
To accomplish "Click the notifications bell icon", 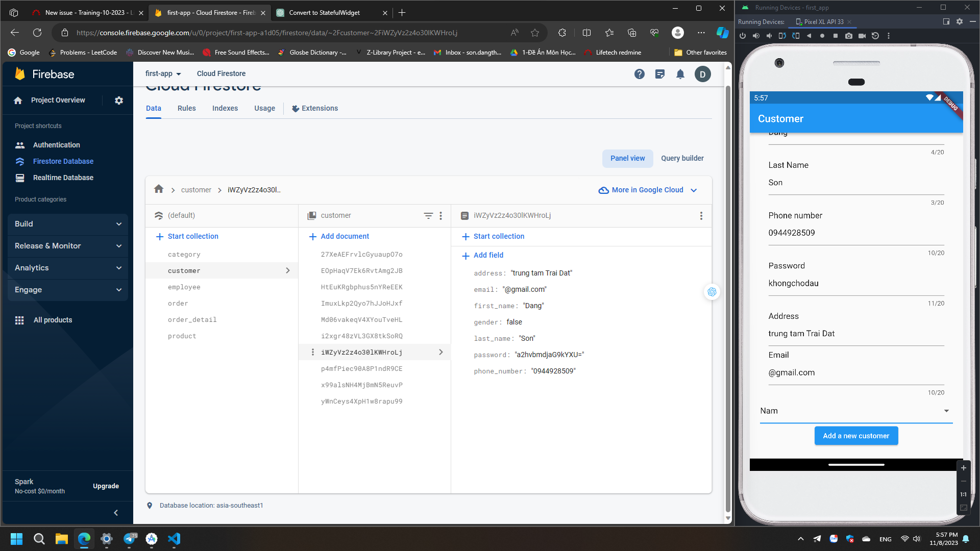I will (680, 74).
